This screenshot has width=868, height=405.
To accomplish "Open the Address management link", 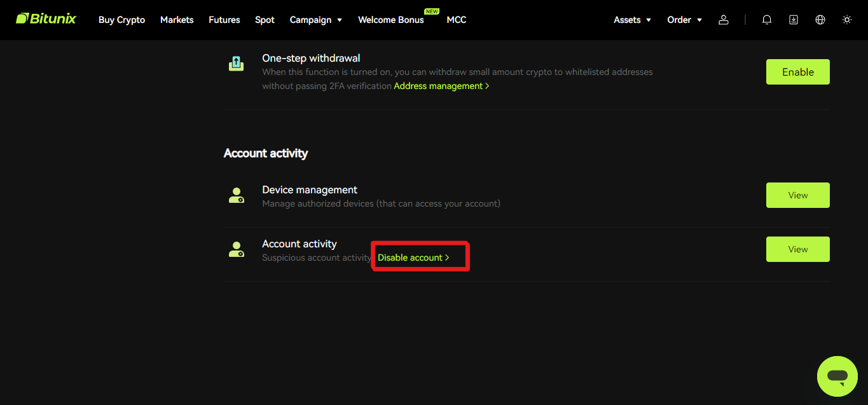I will (x=441, y=86).
